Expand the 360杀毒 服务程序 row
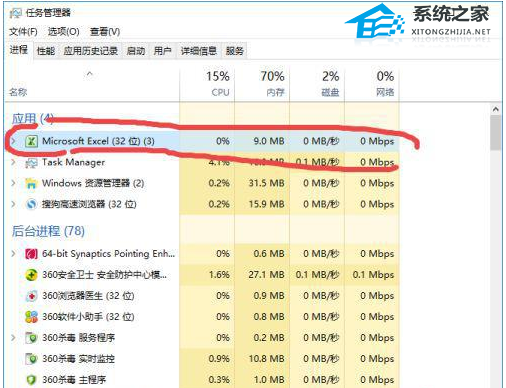506x388 pixels. click(13, 338)
